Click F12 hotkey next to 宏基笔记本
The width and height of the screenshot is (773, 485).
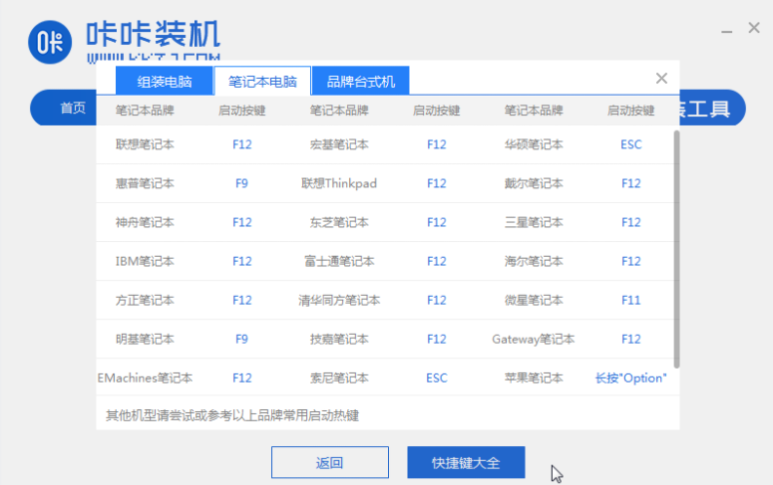pos(436,144)
